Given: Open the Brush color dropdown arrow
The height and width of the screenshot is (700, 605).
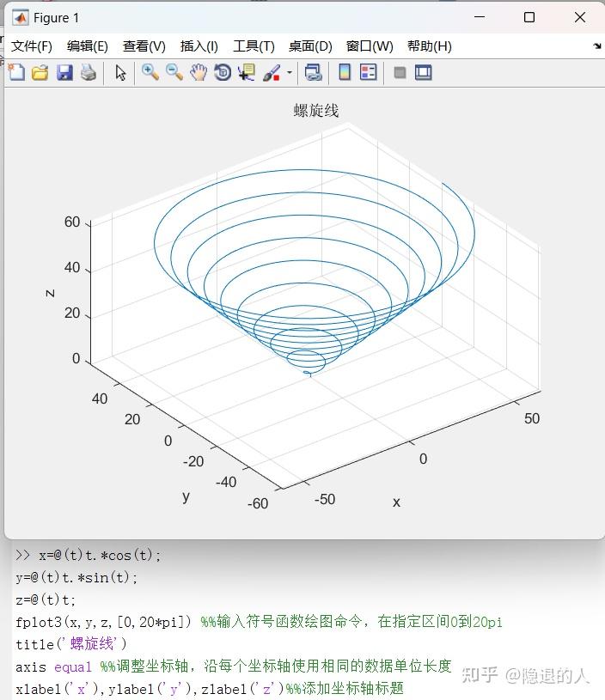Looking at the screenshot, I should [x=290, y=72].
